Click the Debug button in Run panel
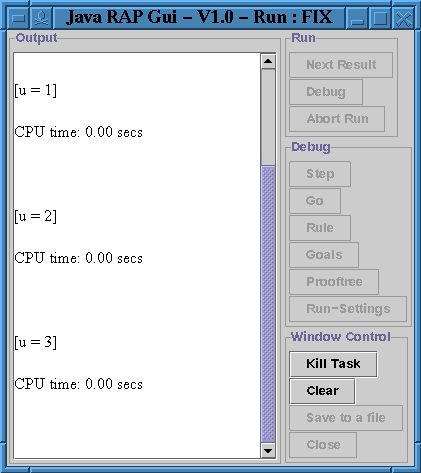 [326, 92]
